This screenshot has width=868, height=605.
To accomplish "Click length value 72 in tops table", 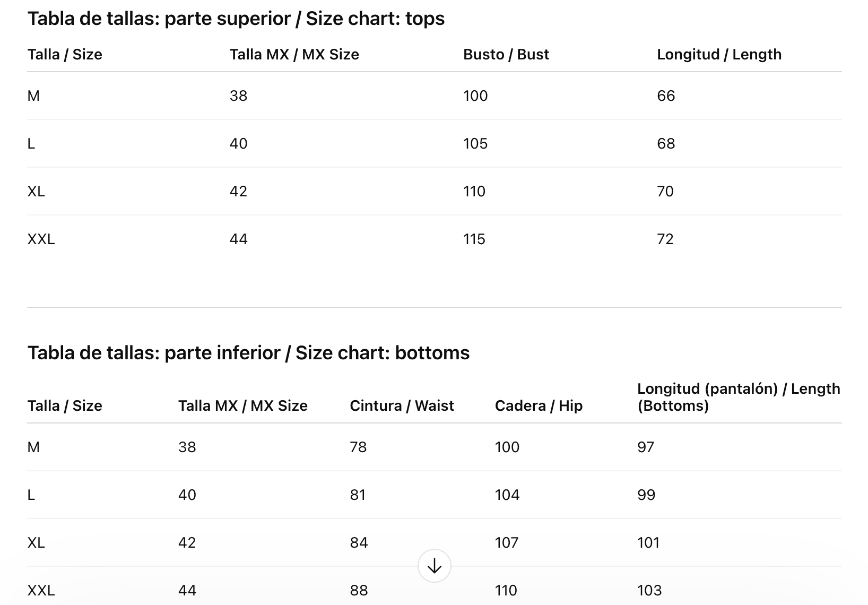I will (x=665, y=239).
